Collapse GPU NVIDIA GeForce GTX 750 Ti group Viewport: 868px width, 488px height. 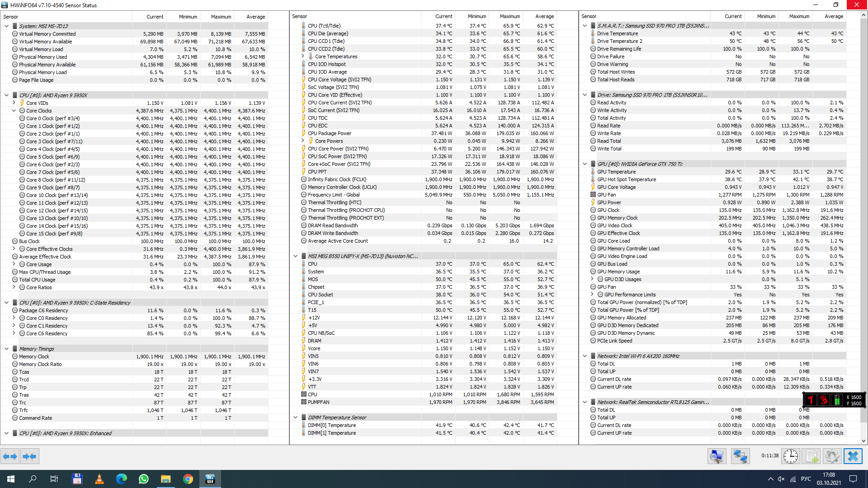pyautogui.click(x=585, y=164)
